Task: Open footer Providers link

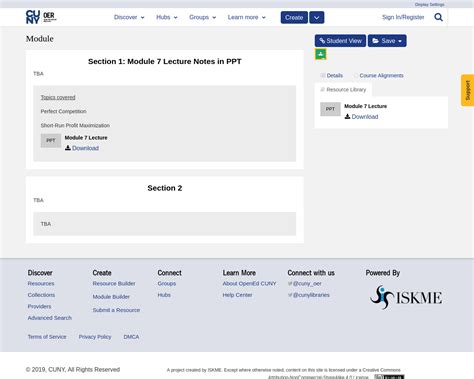Action: [x=39, y=306]
